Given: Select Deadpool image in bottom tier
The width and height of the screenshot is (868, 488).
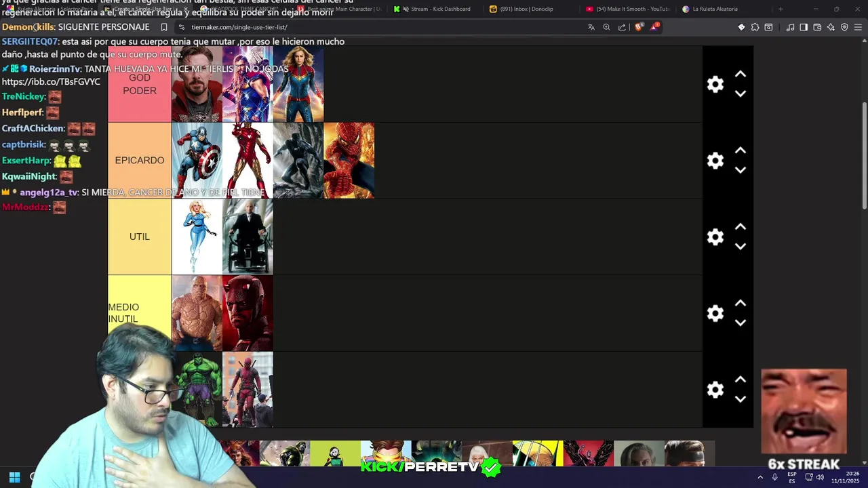Looking at the screenshot, I should pos(248,390).
